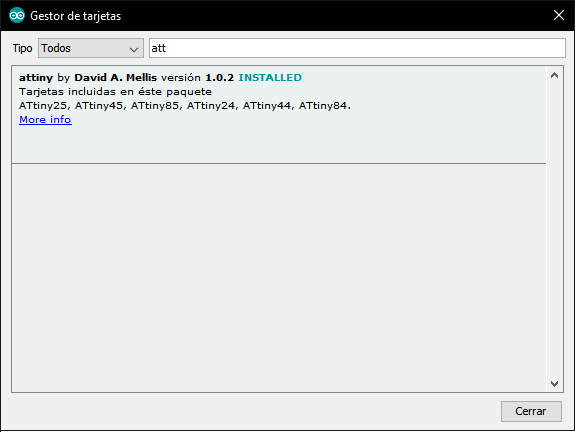Click the Cerrar button
Viewport: 575px width, 432px height.
531,411
